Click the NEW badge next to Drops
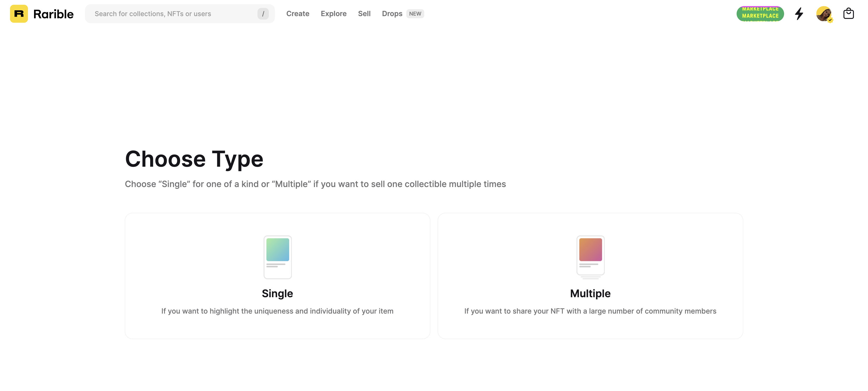This screenshot has height=391, width=868. pos(415,13)
